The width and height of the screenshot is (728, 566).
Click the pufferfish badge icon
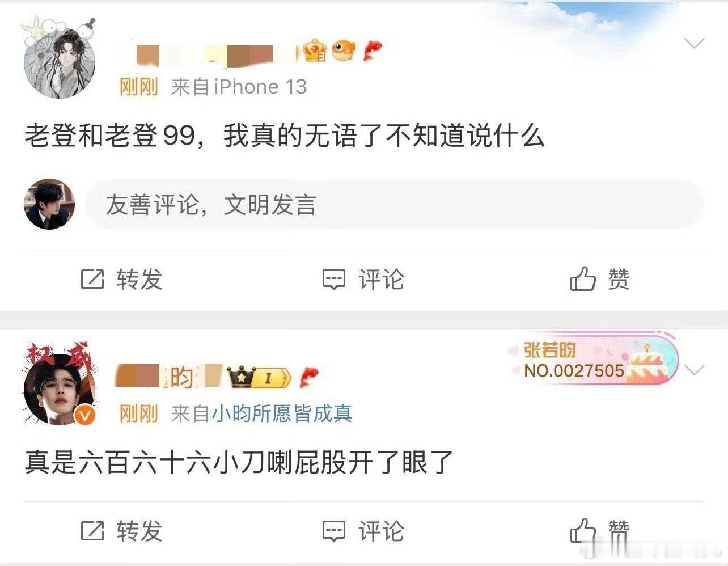[x=344, y=50]
